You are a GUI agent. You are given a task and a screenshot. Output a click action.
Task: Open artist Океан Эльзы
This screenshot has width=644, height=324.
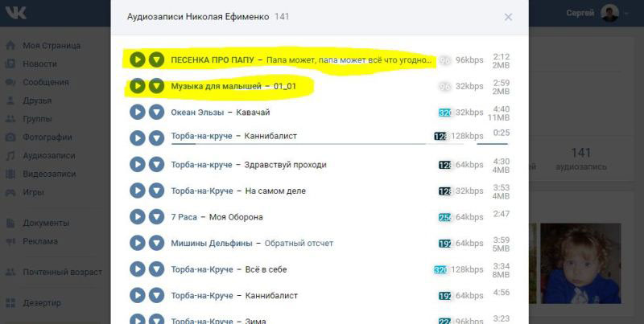pos(197,113)
